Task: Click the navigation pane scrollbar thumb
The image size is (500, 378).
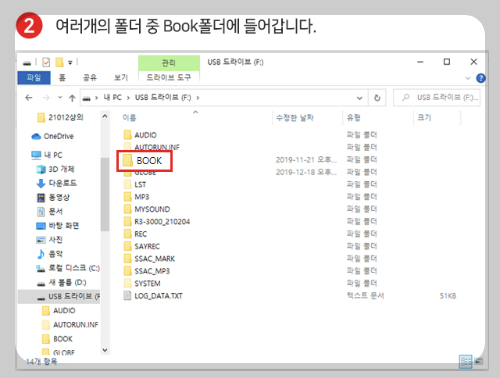Action: point(105,194)
